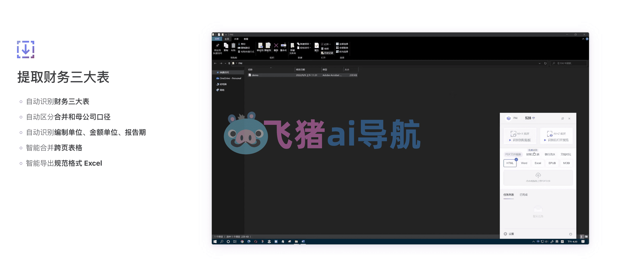644x266 pixels.
Task: Switch to the 已完成 completed tab
Action: click(x=523, y=195)
